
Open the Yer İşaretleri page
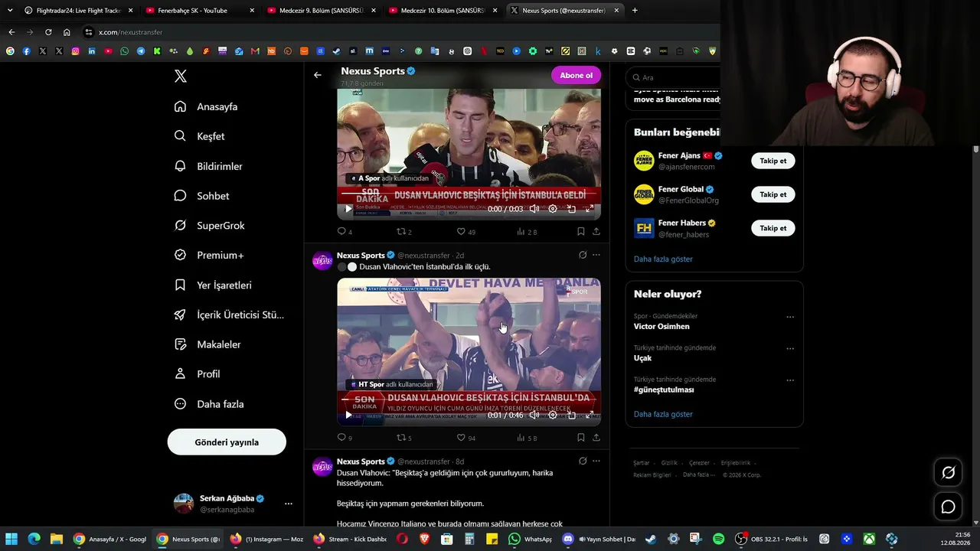pyautogui.click(x=213, y=285)
